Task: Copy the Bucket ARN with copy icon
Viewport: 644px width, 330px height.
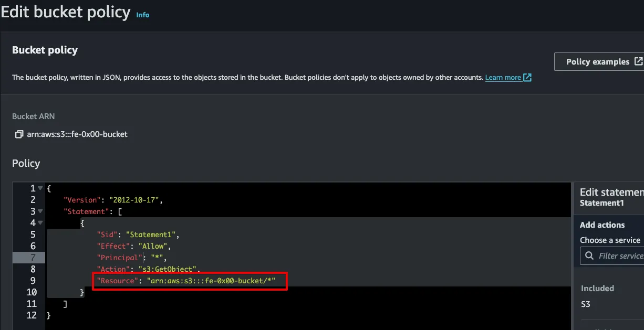Action: (x=19, y=134)
